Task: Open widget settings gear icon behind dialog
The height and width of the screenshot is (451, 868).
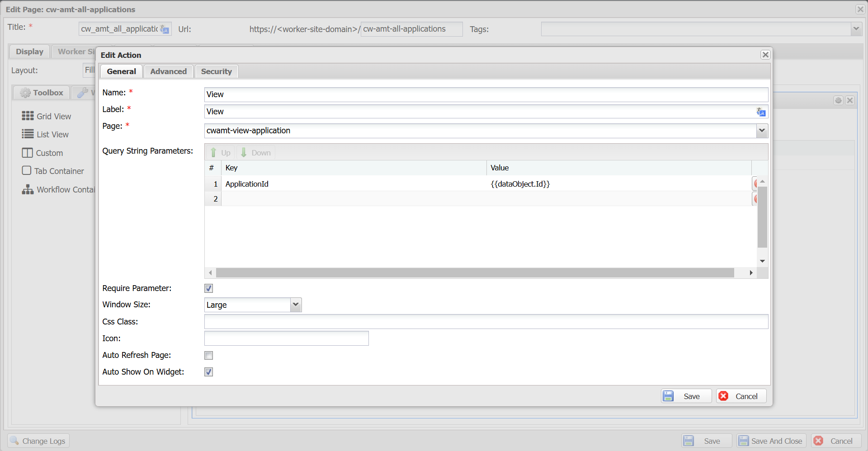Action: pos(838,100)
